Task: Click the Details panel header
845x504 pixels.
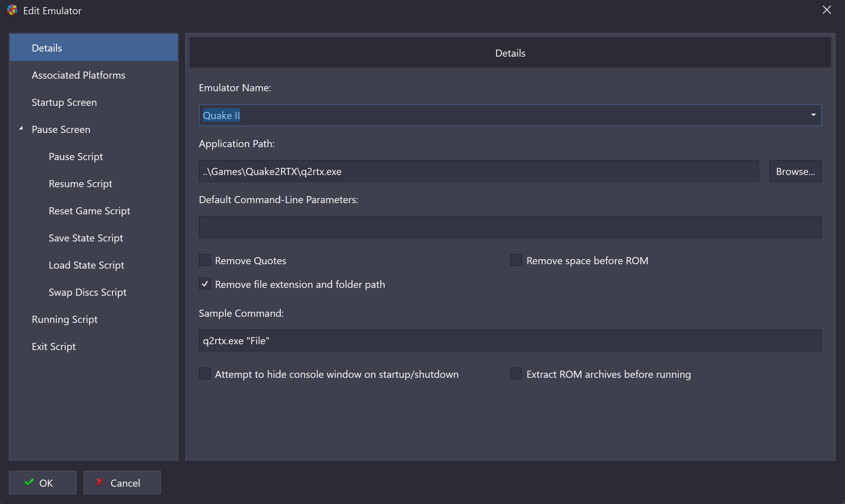Action: pyautogui.click(x=510, y=53)
